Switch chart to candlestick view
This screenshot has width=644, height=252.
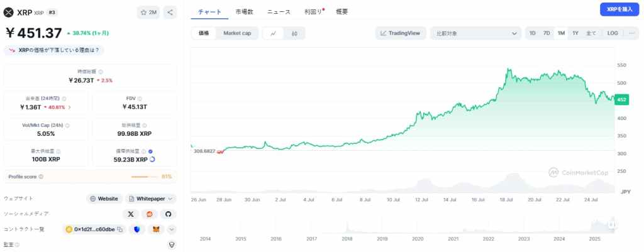pyautogui.click(x=294, y=34)
